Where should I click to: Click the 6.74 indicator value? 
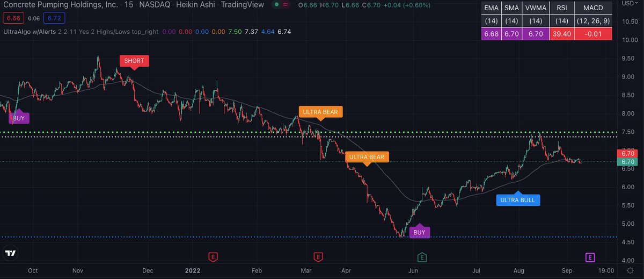[285, 32]
